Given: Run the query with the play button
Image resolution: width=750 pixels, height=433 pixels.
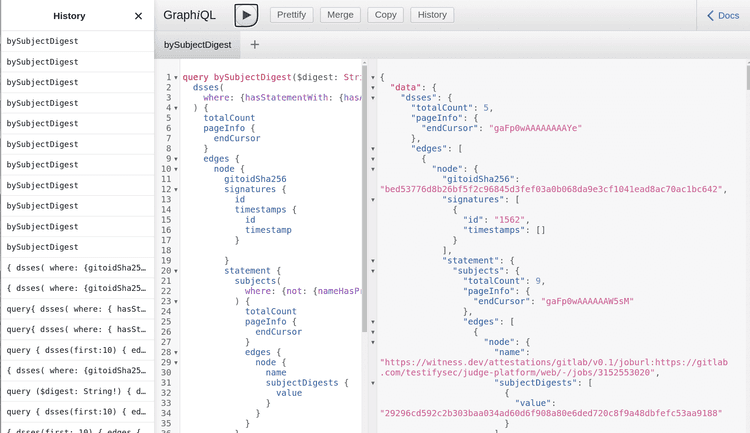Looking at the screenshot, I should (x=246, y=15).
